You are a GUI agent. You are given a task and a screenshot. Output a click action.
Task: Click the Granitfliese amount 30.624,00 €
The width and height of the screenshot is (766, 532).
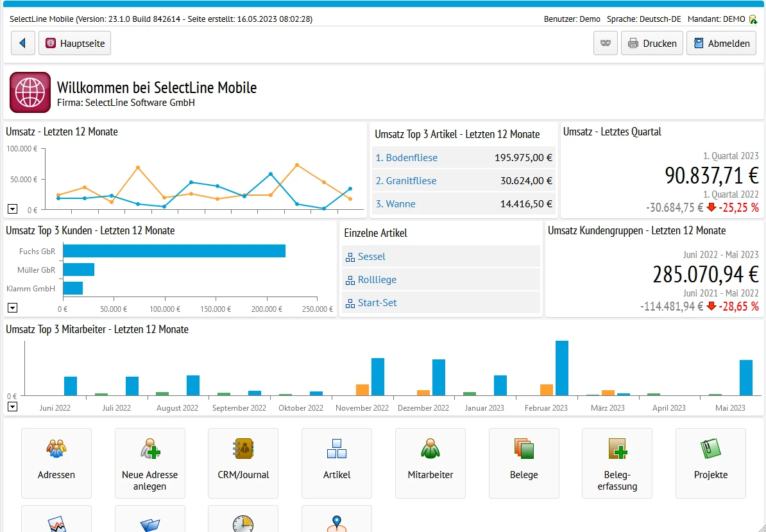point(526,181)
